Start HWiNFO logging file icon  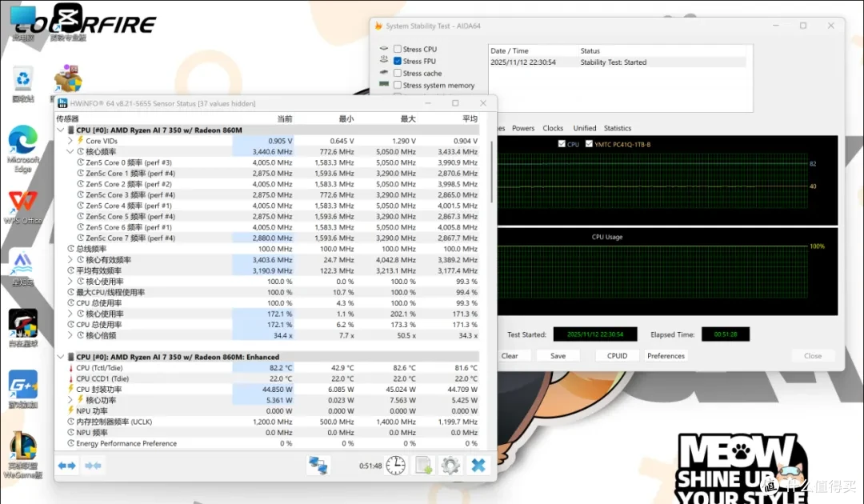pyautogui.click(x=423, y=466)
